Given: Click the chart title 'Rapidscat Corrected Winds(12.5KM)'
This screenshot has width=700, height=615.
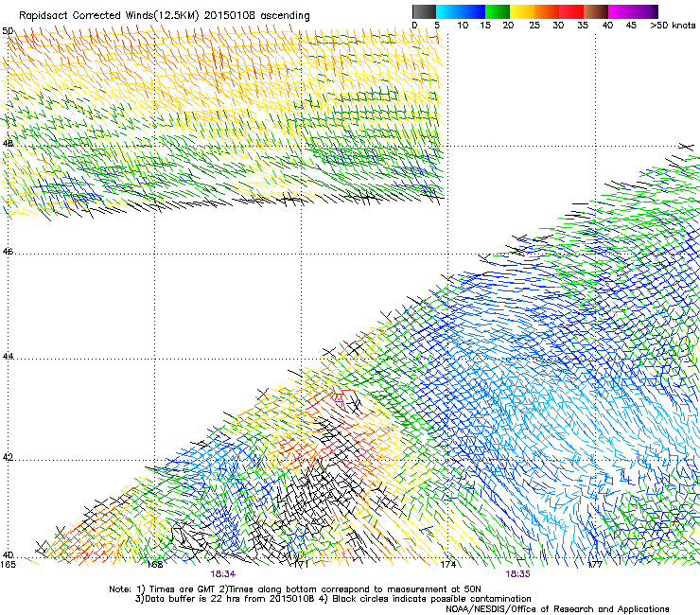Looking at the screenshot, I should (x=109, y=16).
